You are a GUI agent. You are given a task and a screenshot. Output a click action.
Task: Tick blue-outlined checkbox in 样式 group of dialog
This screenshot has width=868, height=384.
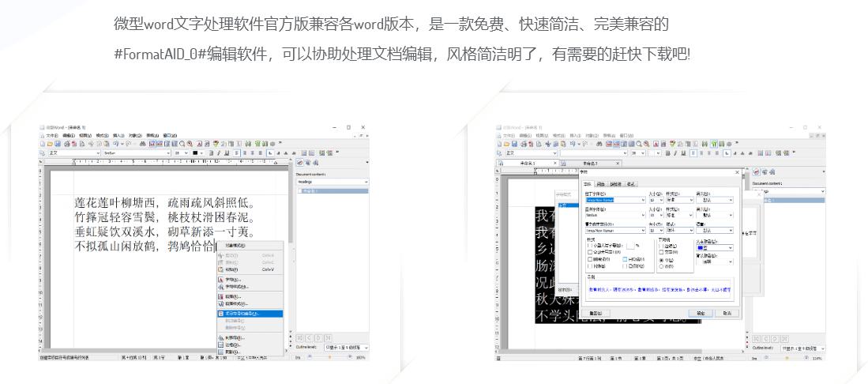pos(625,259)
